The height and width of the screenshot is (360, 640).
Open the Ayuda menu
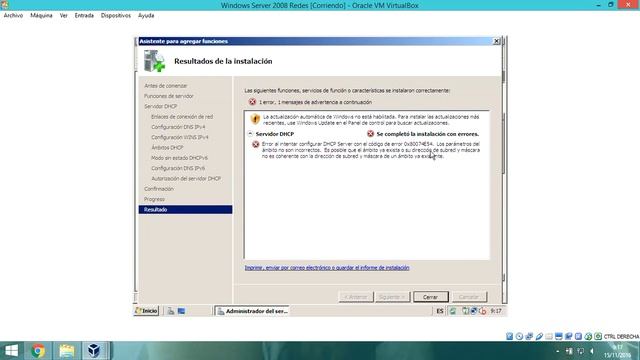146,16
